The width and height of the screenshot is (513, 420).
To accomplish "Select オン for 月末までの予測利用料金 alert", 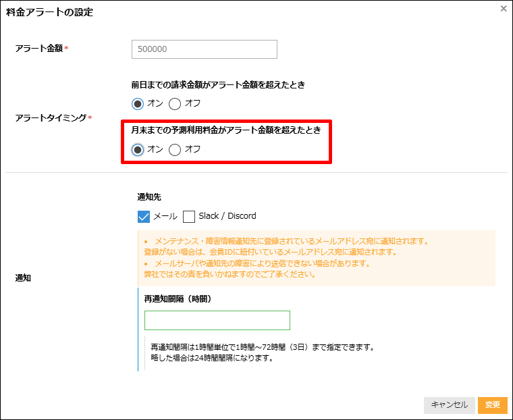I will [x=138, y=150].
